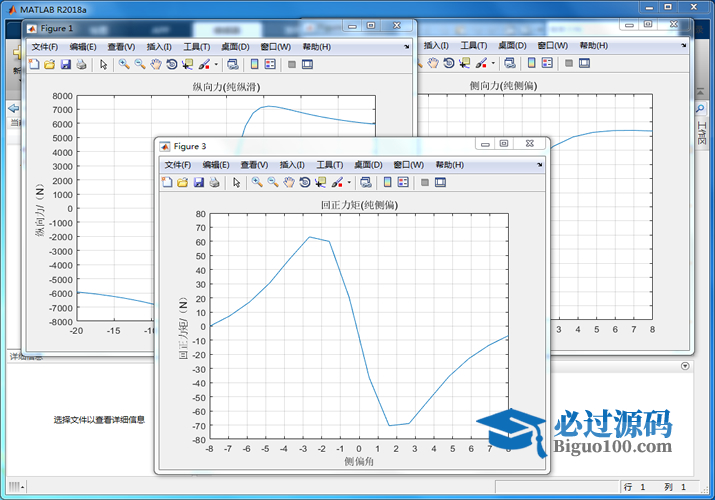The image size is (715, 500).
Task: Click '选择文件以查看详细信息' text in details panel
Action: click(x=99, y=420)
